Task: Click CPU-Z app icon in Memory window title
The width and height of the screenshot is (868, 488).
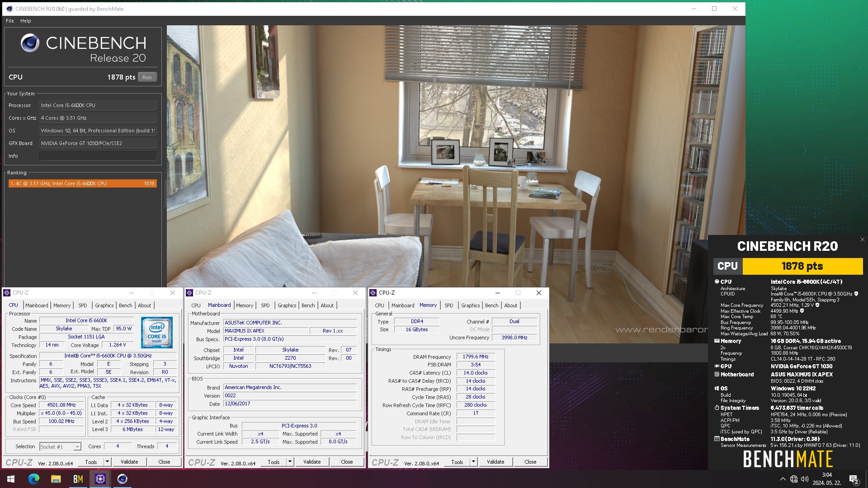Action: click(373, 293)
